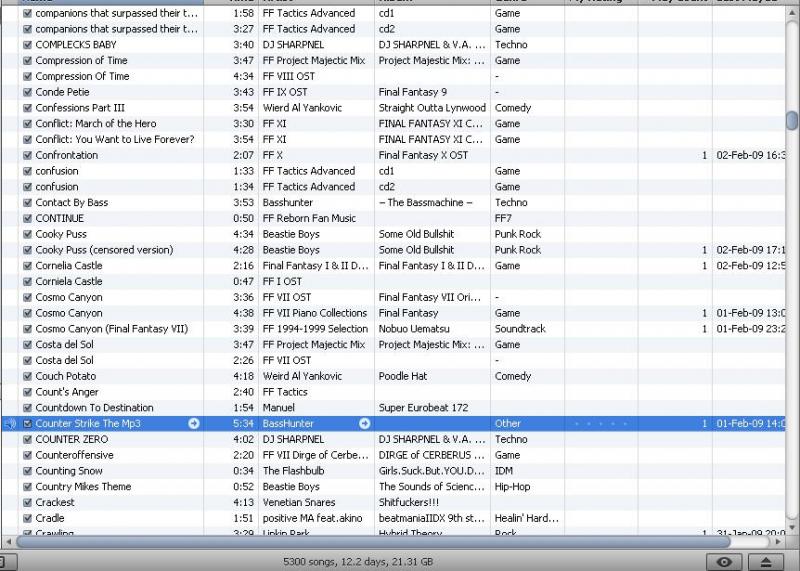Viewport: 800px width, 571px height.
Task: Click The Flashbulb artist cell
Action: pos(293,471)
